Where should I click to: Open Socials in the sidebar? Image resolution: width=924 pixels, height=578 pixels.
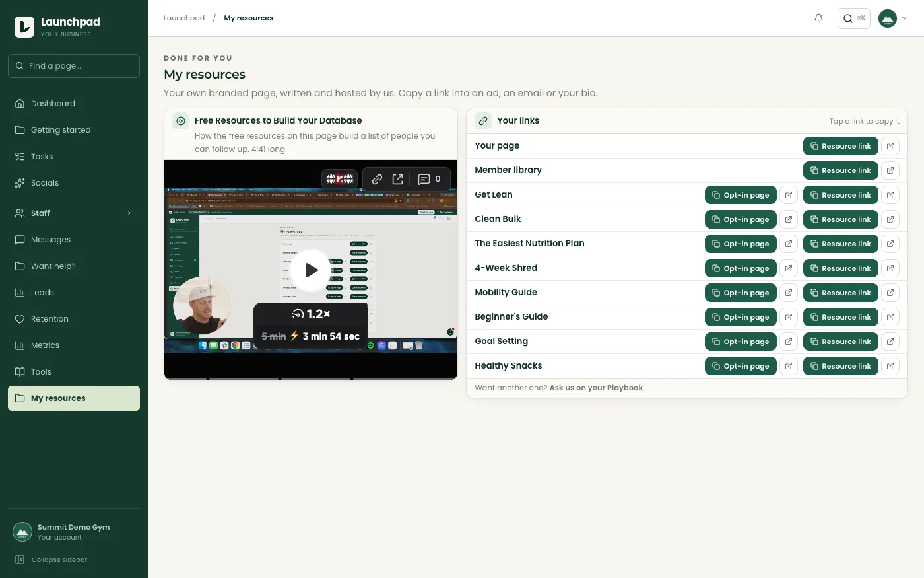pos(74,183)
